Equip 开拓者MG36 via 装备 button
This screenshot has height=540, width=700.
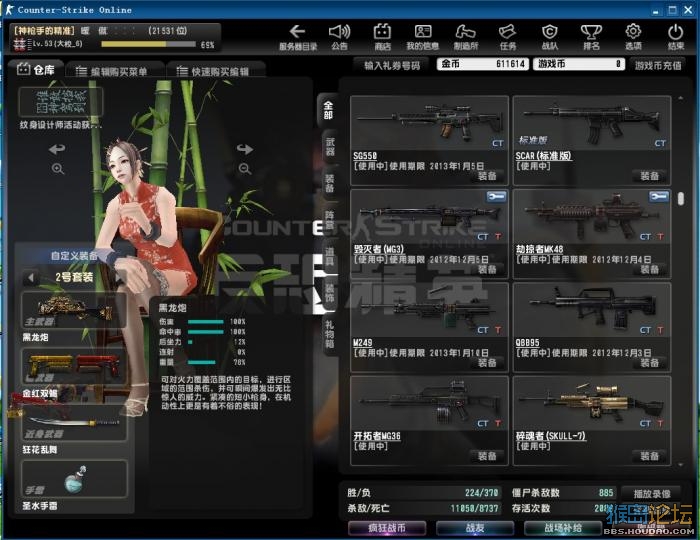point(487,456)
